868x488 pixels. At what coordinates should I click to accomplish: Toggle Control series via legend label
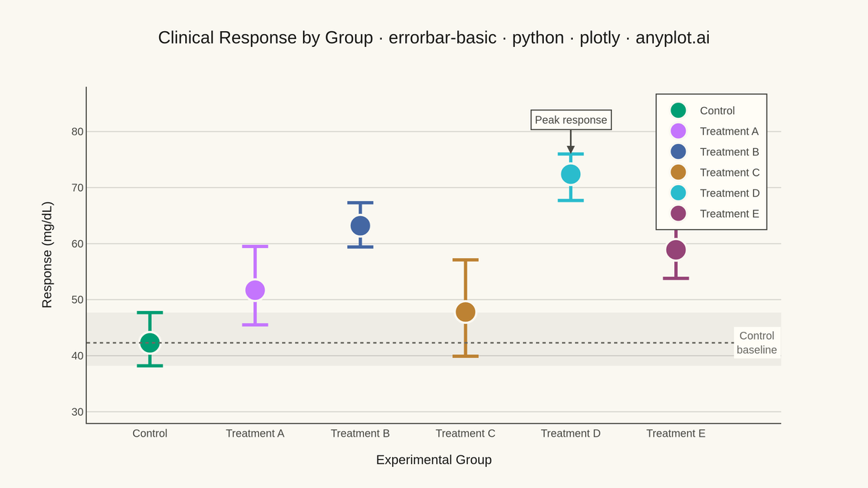718,111
